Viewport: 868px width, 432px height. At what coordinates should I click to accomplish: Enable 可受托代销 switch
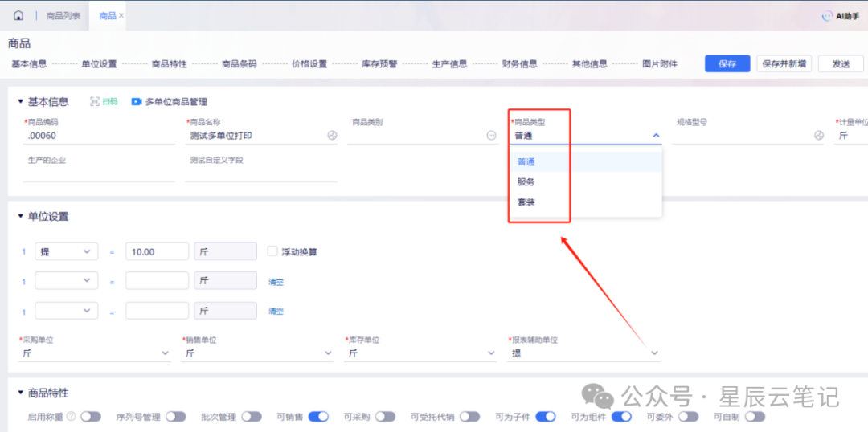469,417
